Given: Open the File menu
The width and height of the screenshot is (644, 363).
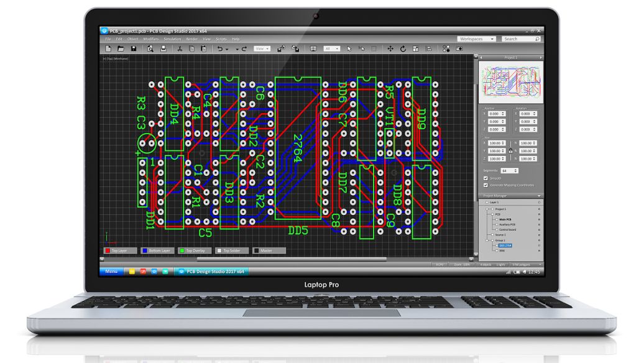Looking at the screenshot, I should 108,39.
